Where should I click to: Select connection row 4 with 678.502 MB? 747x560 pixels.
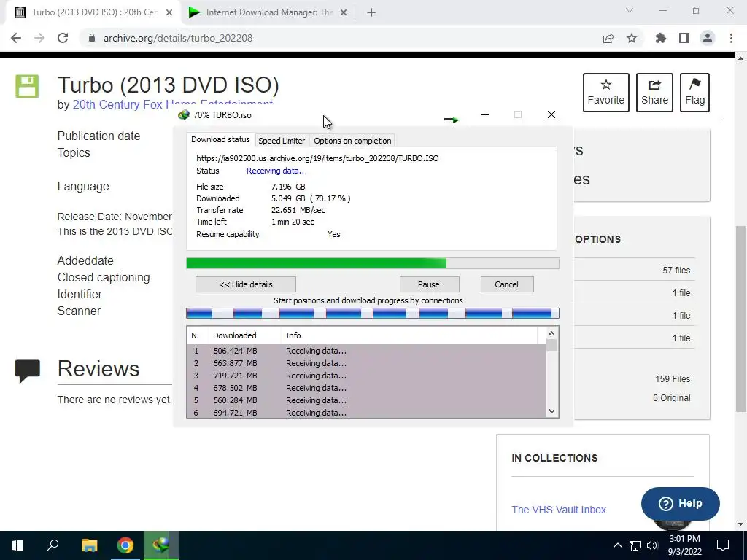pos(366,388)
